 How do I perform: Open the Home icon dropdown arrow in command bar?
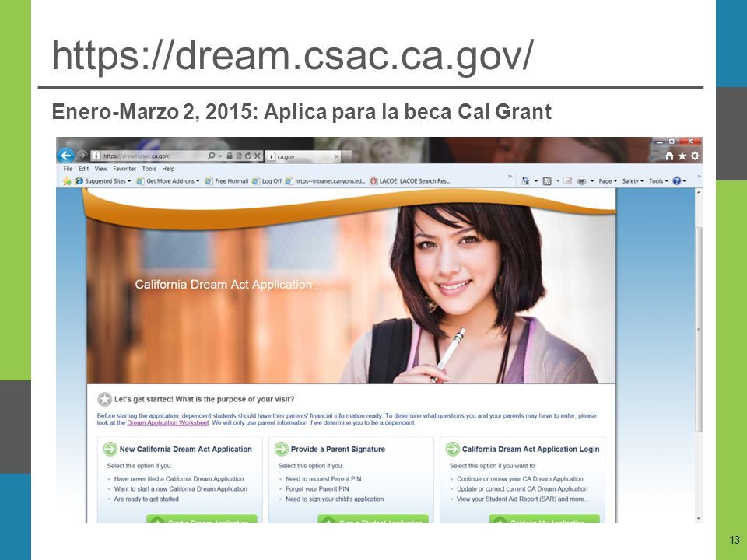pos(536,181)
